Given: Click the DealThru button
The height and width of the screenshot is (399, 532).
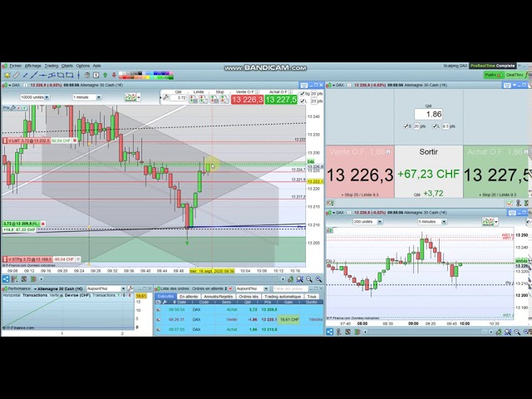Looking at the screenshot, I should click(515, 75).
